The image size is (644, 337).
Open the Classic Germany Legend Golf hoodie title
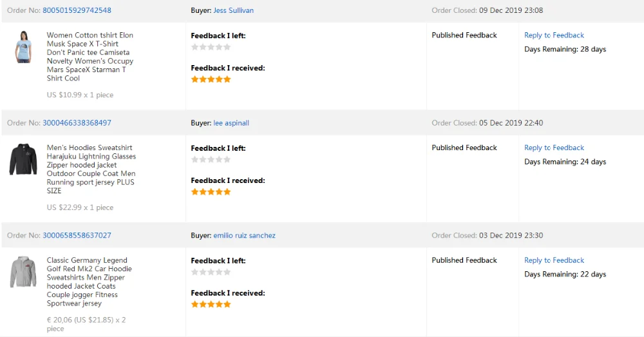pos(89,282)
